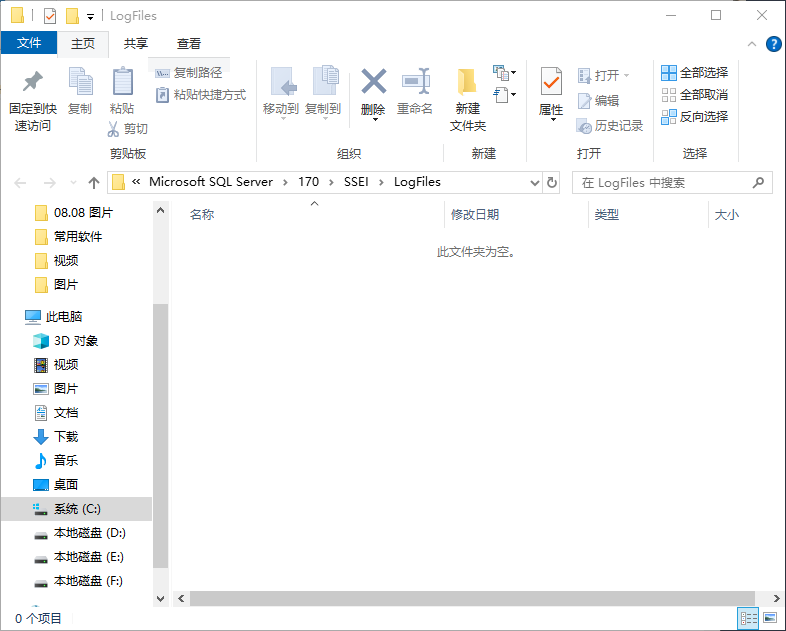Viewport: 786px width, 631px height.
Task: Open the Easy access dropdown icon
Action: click(x=504, y=95)
